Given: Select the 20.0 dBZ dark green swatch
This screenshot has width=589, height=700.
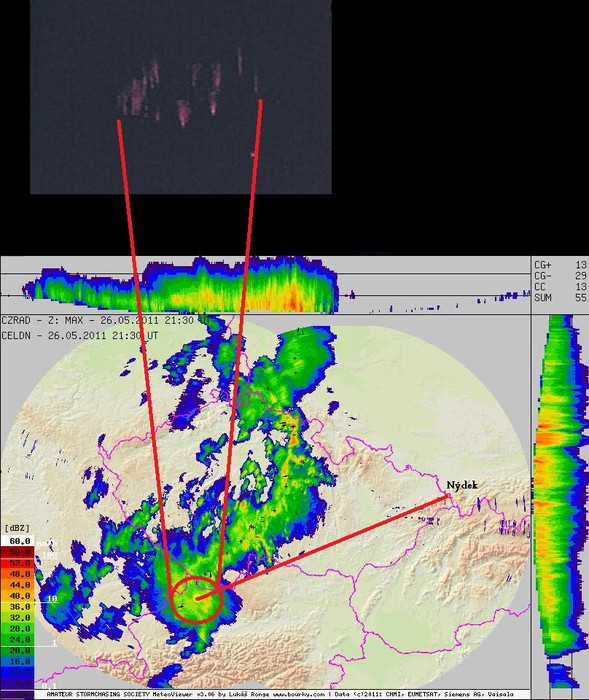Looking at the screenshot, I should (x=17, y=650).
